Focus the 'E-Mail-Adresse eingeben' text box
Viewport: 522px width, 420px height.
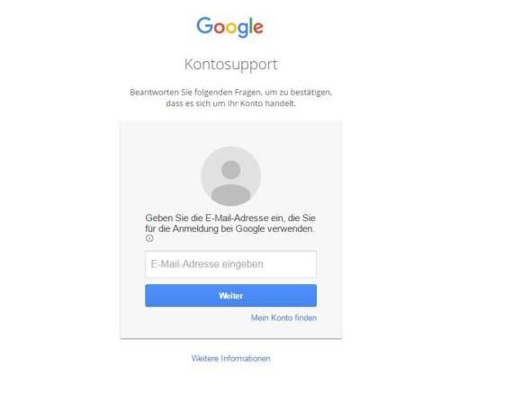coord(230,264)
